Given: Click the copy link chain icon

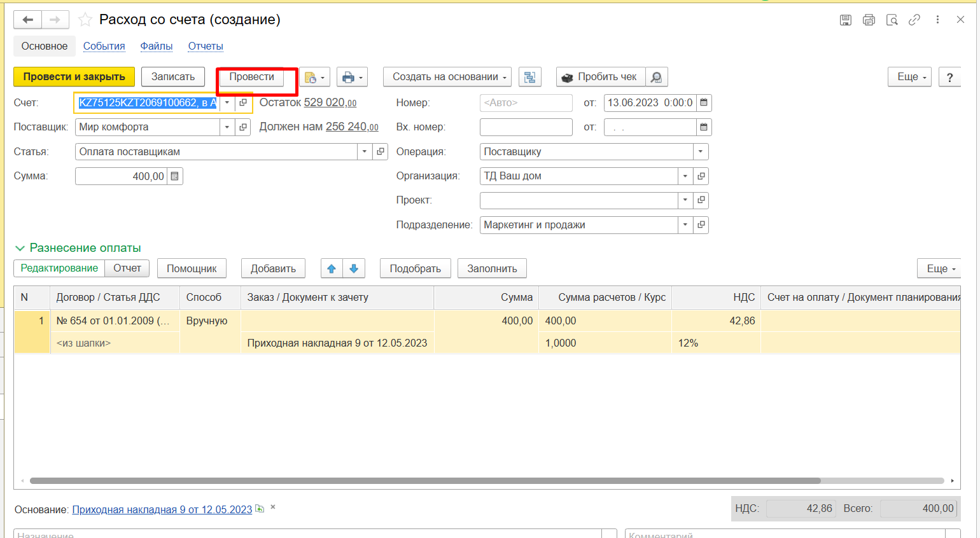Looking at the screenshot, I should [914, 20].
